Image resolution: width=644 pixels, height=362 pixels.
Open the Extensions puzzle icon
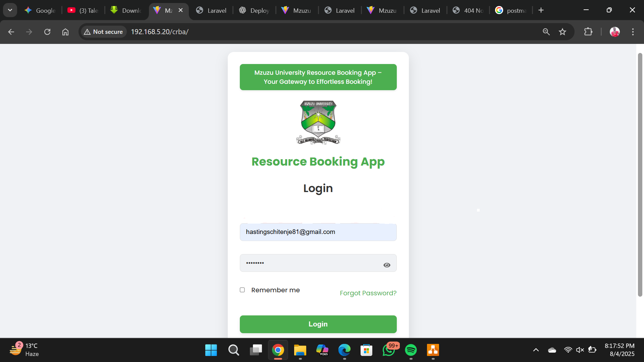(588, 32)
